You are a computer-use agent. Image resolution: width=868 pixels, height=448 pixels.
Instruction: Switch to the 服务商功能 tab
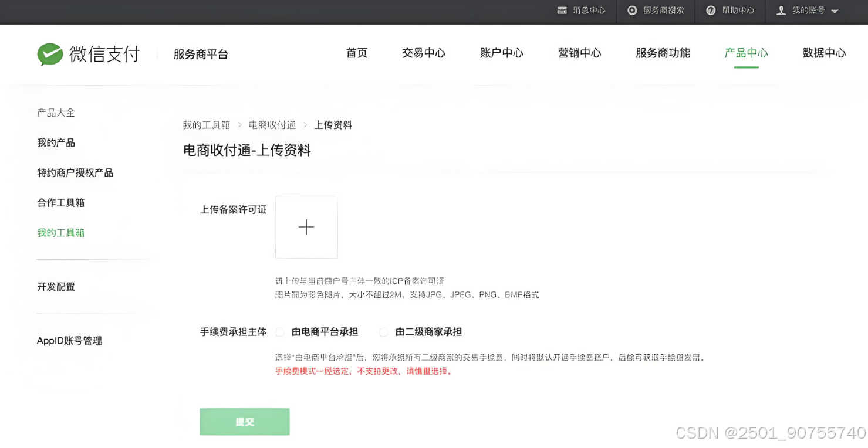663,53
